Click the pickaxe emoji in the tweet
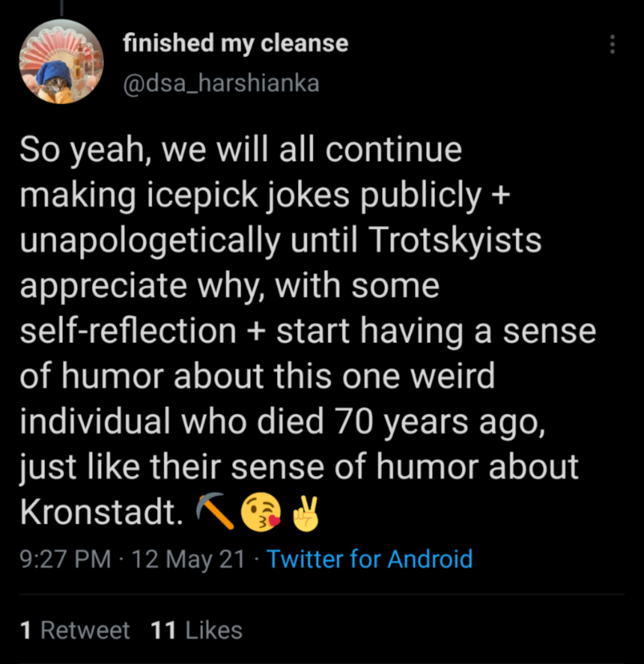644x664 pixels. point(215,511)
